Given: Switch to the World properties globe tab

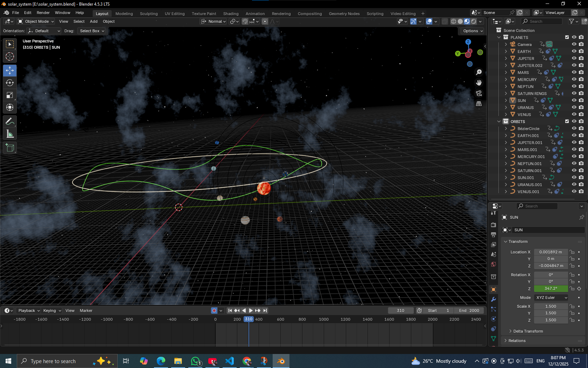Looking at the screenshot, I should click(493, 264).
